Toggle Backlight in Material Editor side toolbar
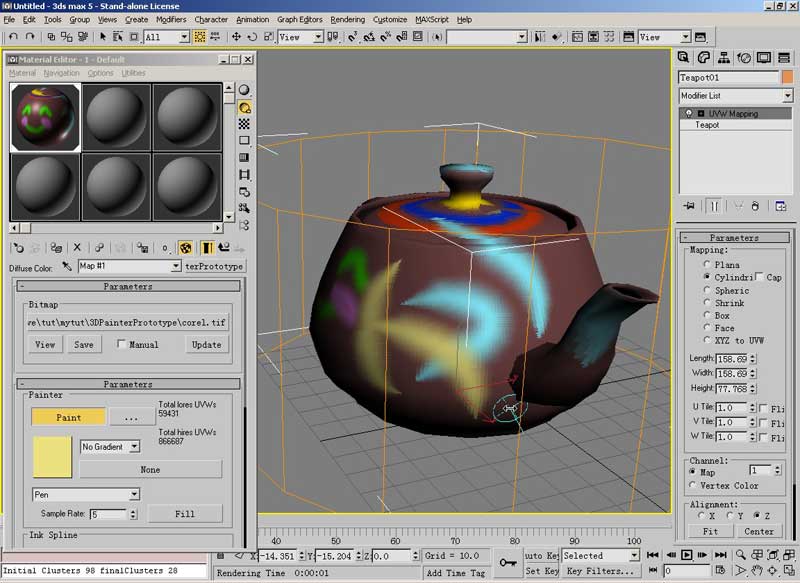The width and height of the screenshot is (800, 583). tap(244, 107)
